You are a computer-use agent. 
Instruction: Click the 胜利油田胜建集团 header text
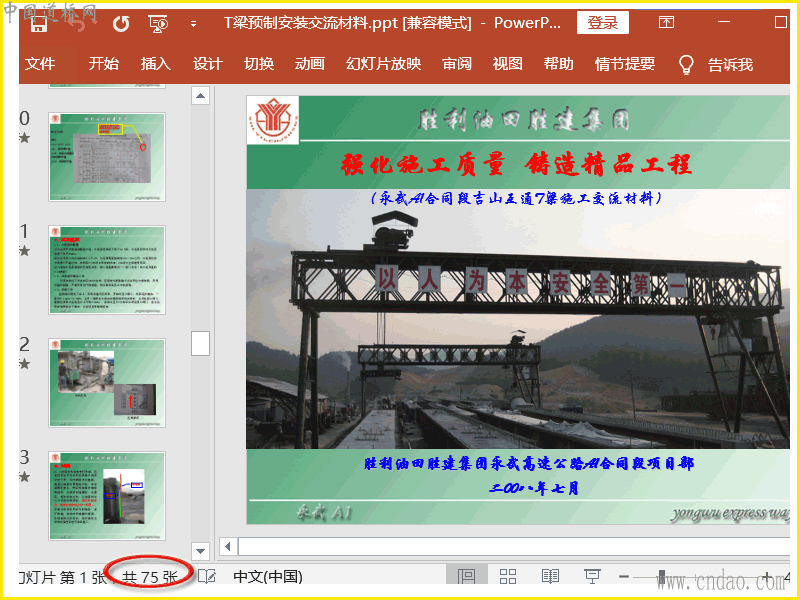[523, 120]
